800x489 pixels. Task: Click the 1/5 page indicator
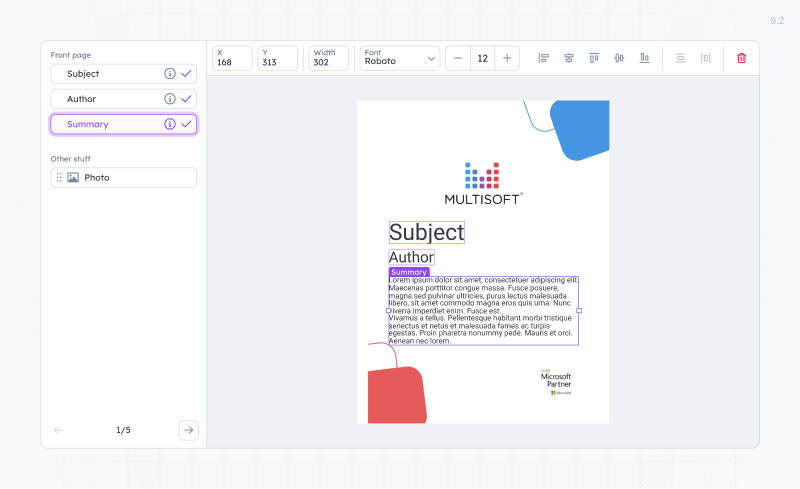point(123,430)
